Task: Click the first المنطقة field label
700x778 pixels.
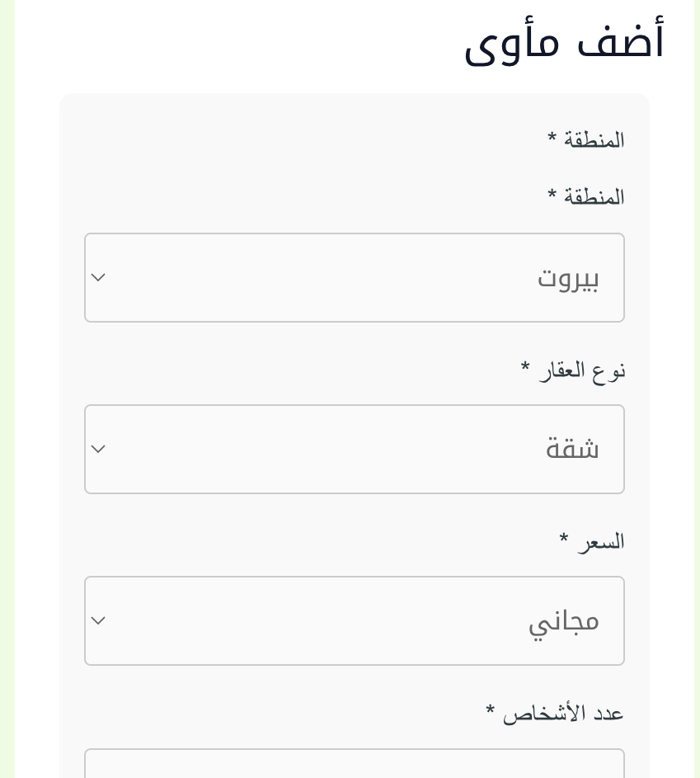Action: (x=585, y=139)
